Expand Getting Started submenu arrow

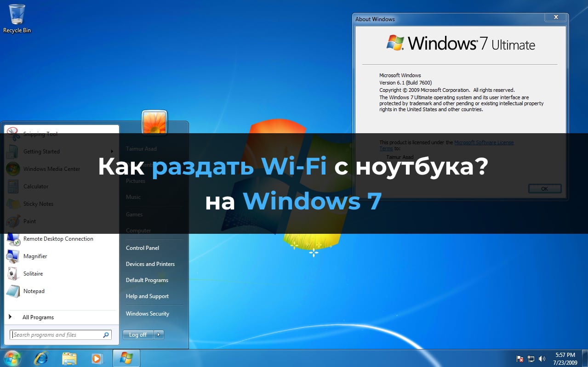[x=112, y=152]
